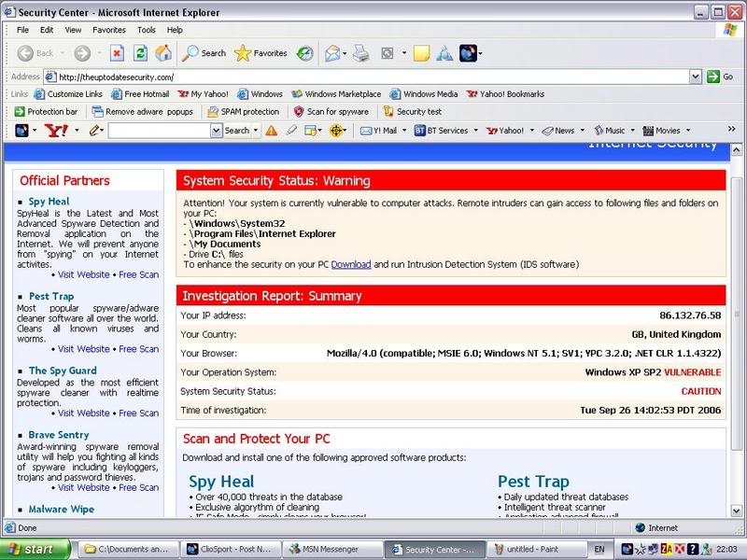Click the Yahoo Y! logo in toolbar
Image resolution: width=747 pixels, height=560 pixels.
click(x=56, y=130)
